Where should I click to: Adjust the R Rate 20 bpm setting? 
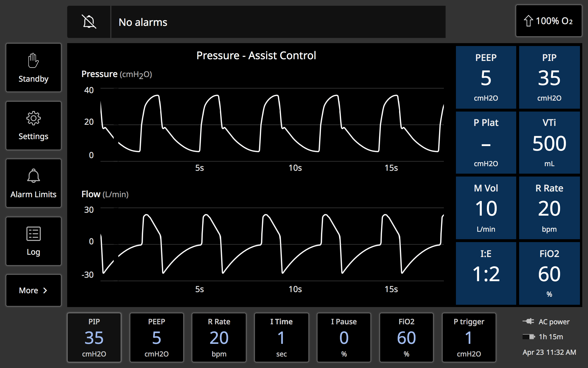(219, 337)
